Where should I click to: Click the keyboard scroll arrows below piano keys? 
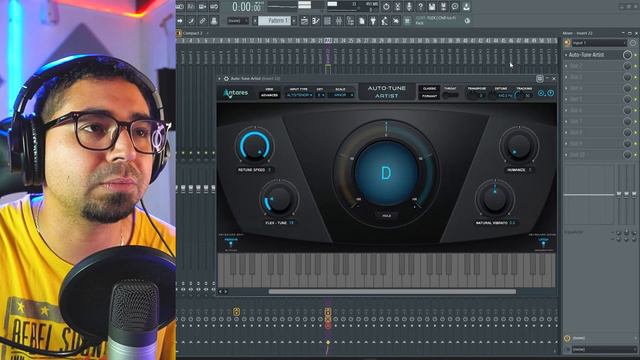point(223,291)
